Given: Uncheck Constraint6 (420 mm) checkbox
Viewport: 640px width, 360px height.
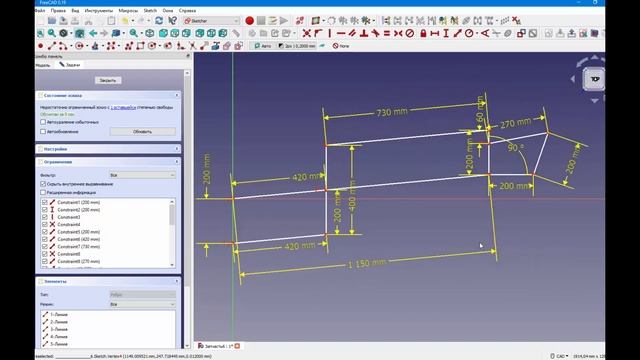Looking at the screenshot, I should (45, 239).
